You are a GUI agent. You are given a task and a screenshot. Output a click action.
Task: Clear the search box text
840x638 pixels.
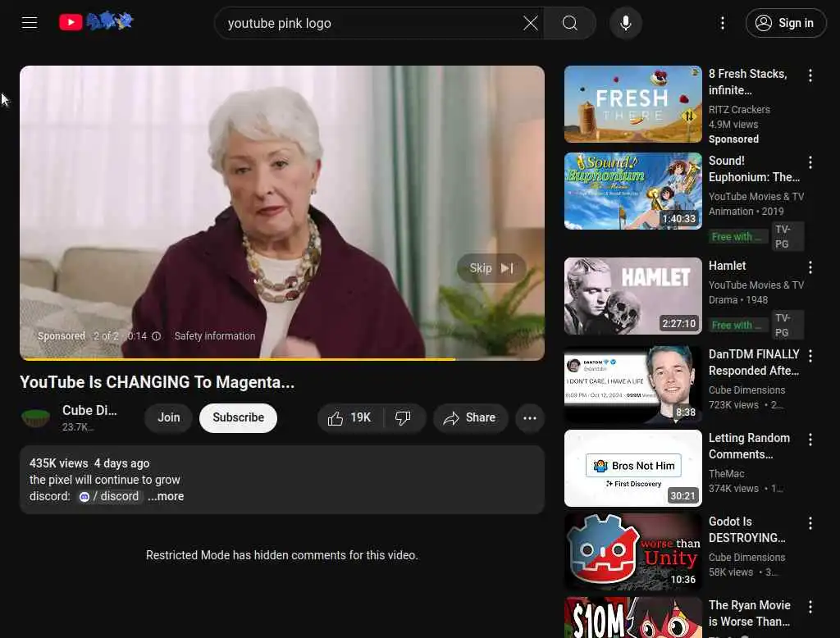point(531,23)
